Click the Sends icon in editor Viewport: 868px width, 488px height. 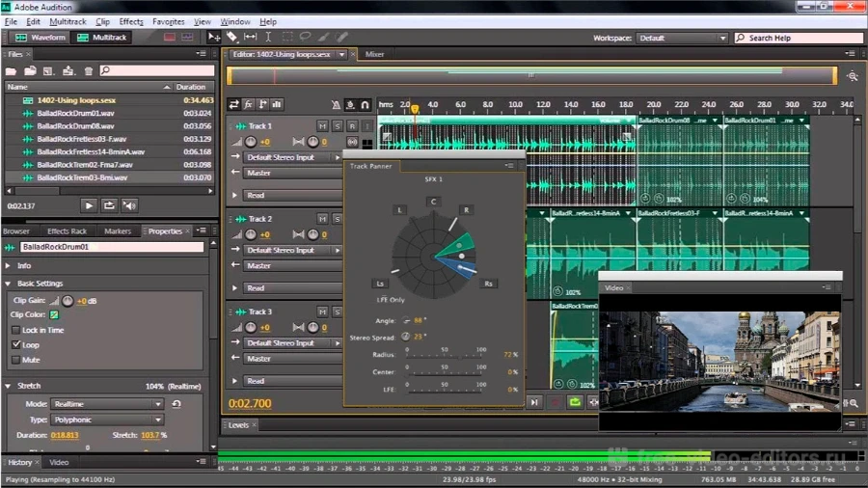pyautogui.click(x=262, y=104)
